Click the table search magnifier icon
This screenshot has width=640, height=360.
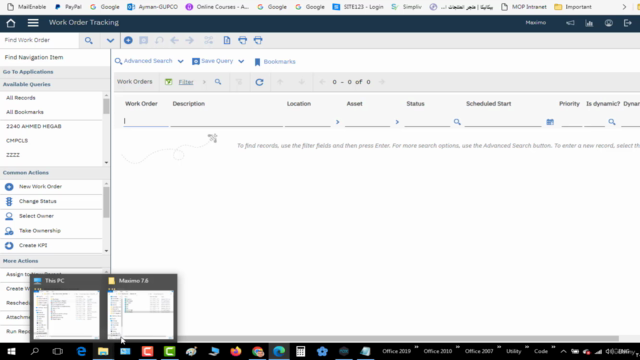(x=218, y=82)
